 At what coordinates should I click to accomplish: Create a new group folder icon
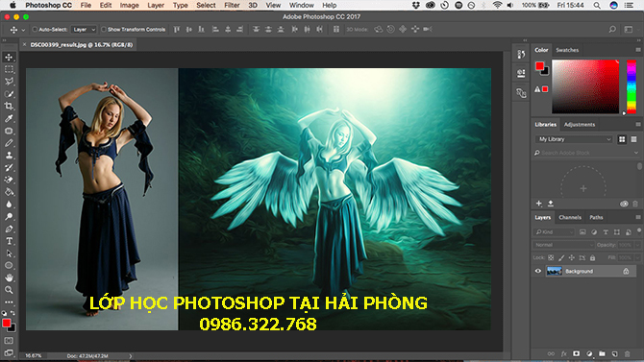602,353
